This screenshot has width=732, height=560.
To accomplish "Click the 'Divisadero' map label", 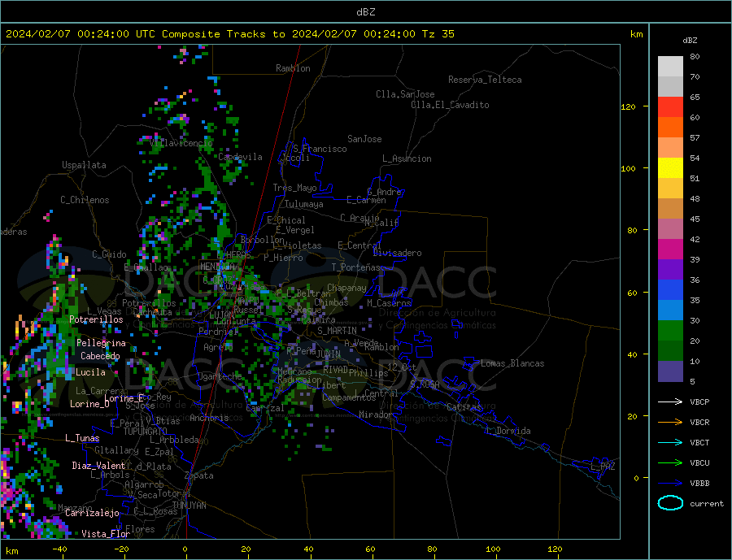I will [397, 253].
